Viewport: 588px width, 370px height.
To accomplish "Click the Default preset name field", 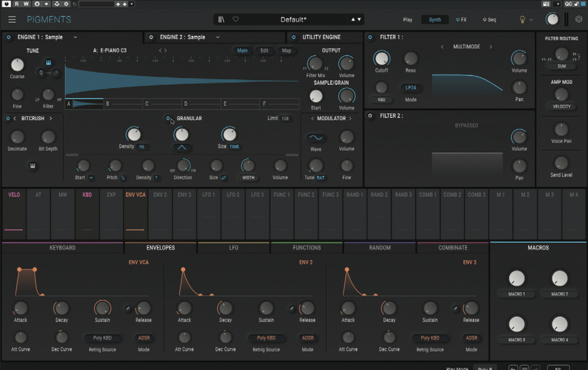I will point(294,20).
